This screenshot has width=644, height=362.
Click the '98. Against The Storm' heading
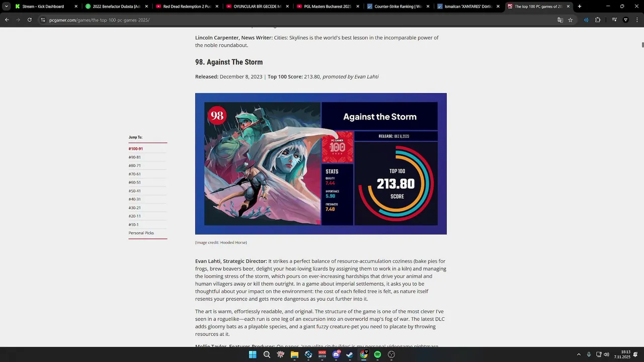[x=229, y=62]
